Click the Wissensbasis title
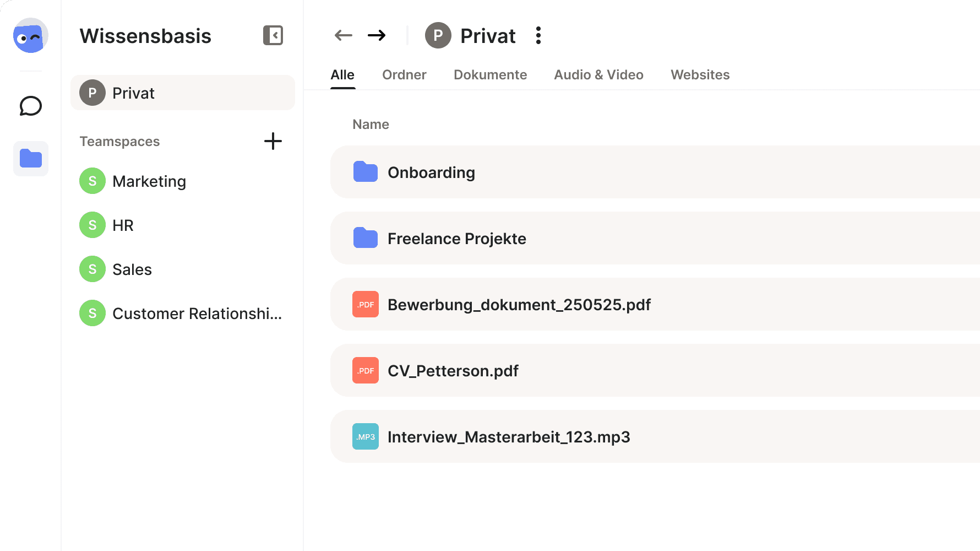Screen dimensions: 980x551 coord(145,36)
